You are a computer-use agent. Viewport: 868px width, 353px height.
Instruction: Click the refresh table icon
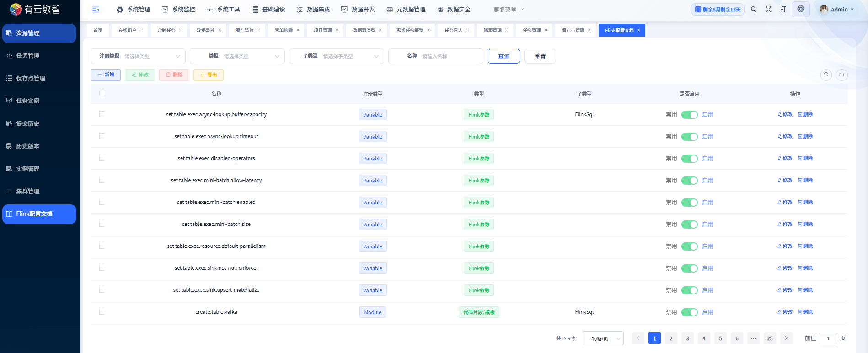(841, 75)
